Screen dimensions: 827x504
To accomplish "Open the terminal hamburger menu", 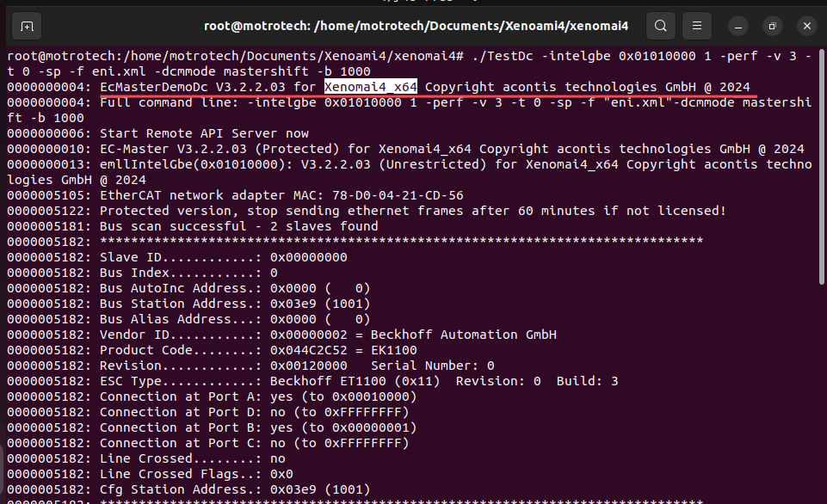I will [x=697, y=26].
